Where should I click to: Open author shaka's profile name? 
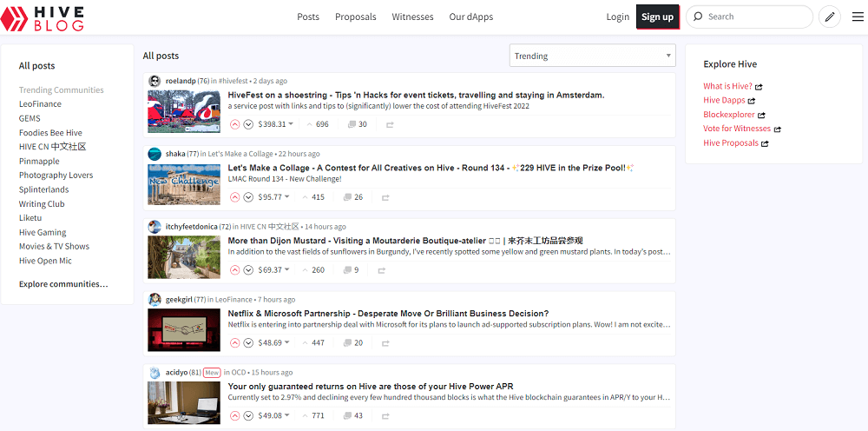pyautogui.click(x=175, y=154)
